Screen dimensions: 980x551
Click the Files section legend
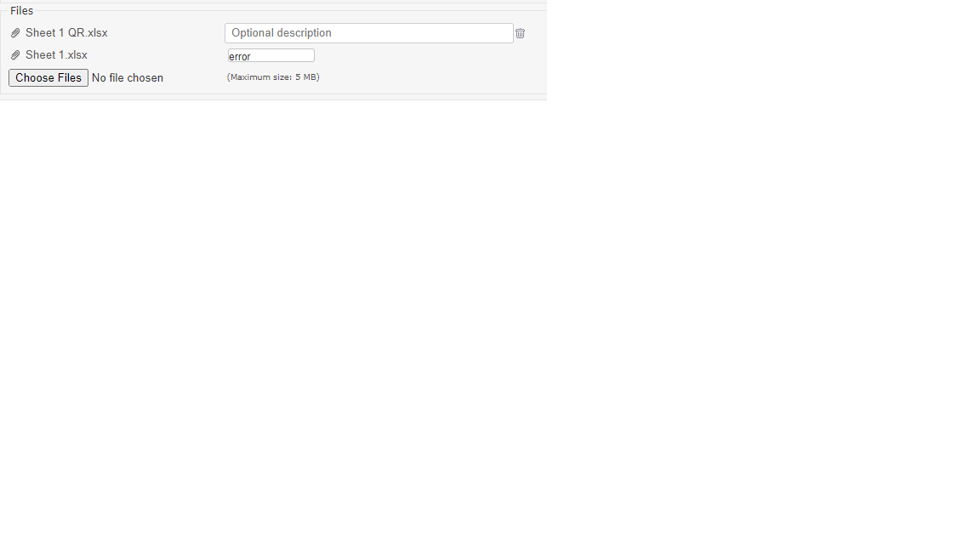point(22,10)
